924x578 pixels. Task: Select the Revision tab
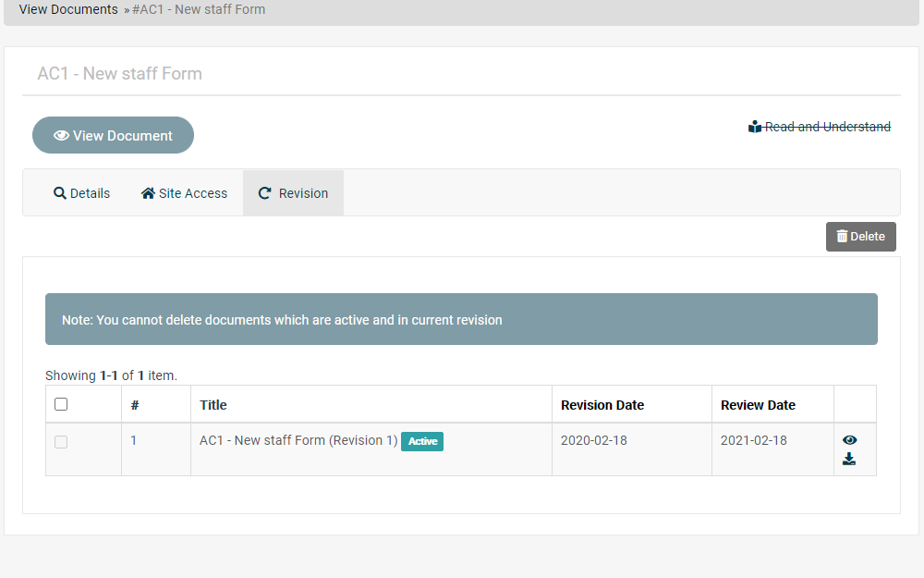point(294,193)
